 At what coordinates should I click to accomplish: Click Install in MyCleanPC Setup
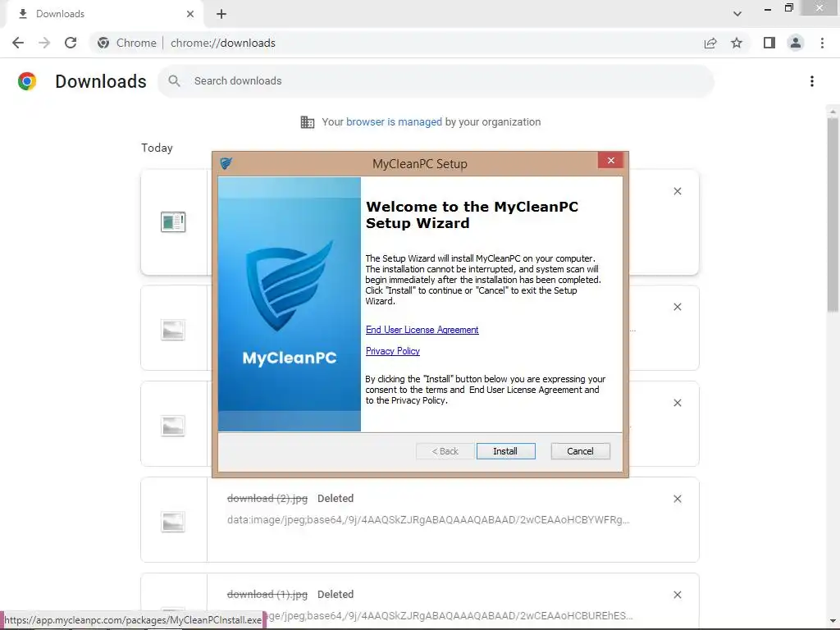tap(505, 451)
